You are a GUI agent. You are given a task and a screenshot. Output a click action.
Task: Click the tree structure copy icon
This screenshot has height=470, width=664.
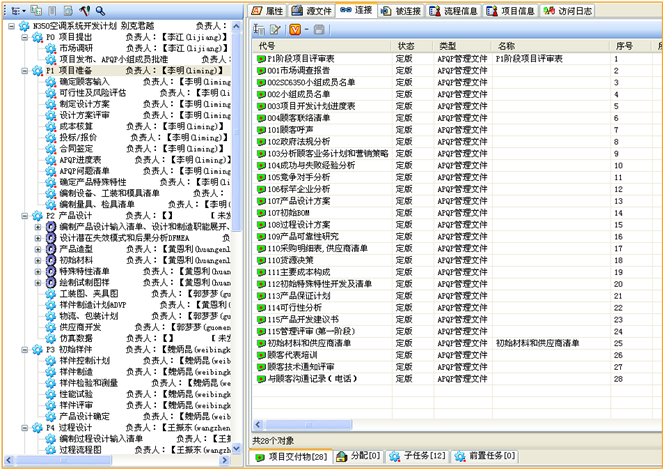pyautogui.click(x=37, y=11)
